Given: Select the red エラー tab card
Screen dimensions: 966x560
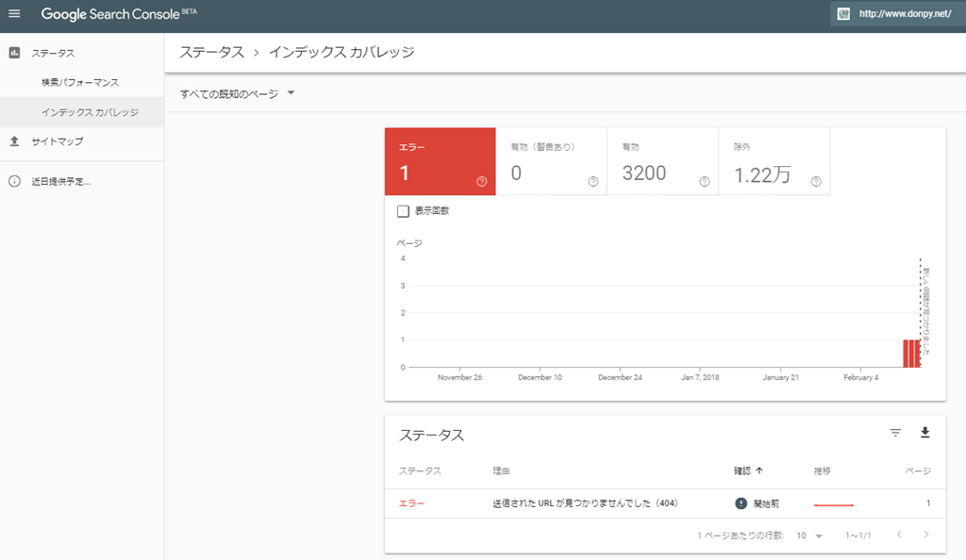Looking at the screenshot, I should coord(440,161).
